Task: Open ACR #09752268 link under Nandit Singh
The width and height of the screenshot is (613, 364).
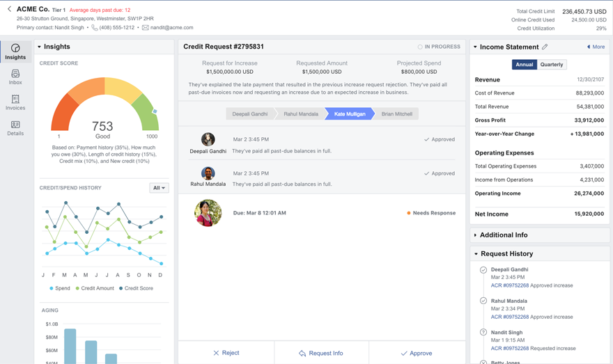Action: [x=509, y=348]
